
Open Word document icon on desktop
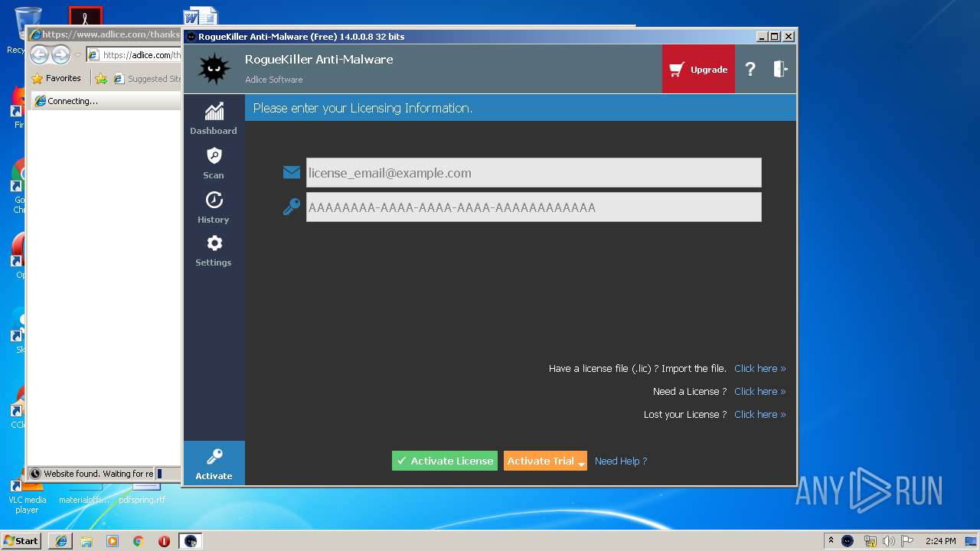pyautogui.click(x=201, y=16)
